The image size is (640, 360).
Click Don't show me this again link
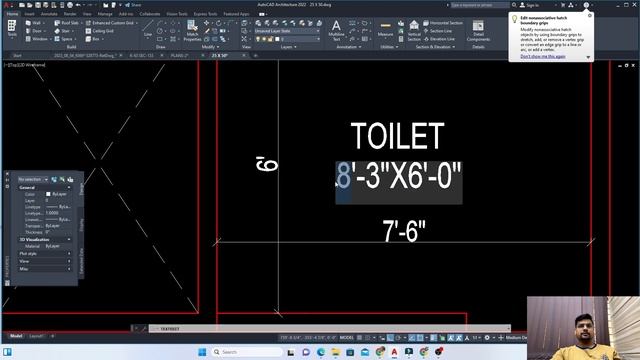pyautogui.click(x=543, y=56)
